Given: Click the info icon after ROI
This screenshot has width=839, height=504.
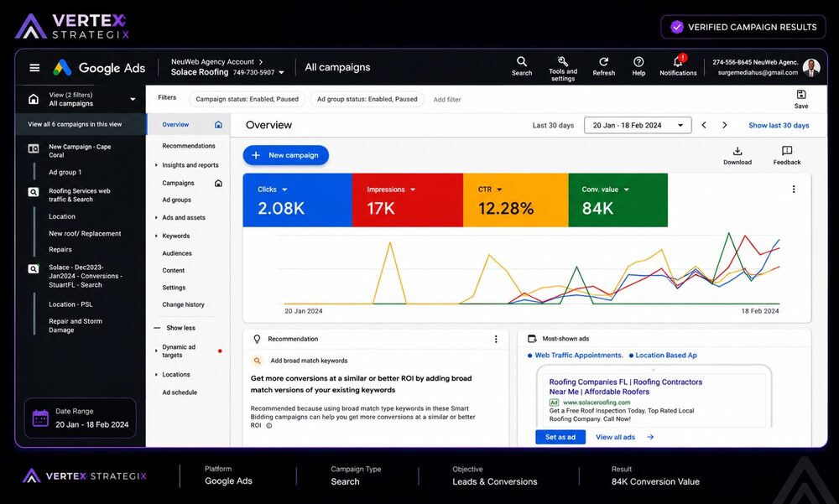Looking at the screenshot, I should coord(269,426).
